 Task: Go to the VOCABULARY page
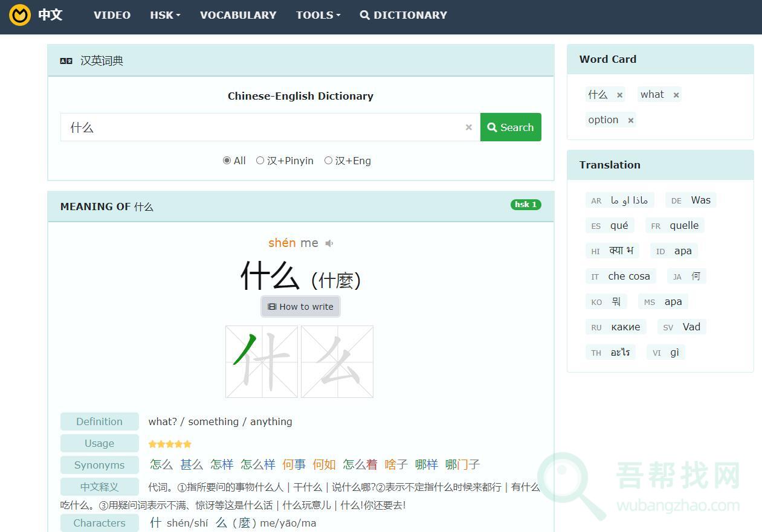238,15
